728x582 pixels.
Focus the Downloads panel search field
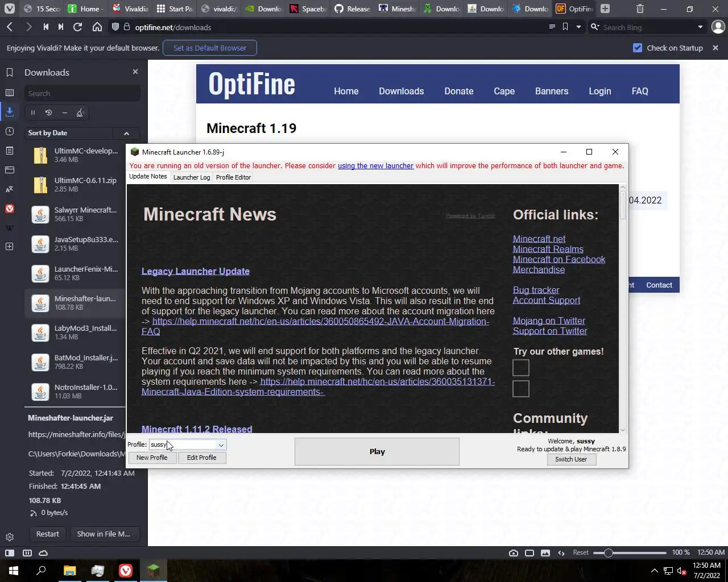coord(82,93)
